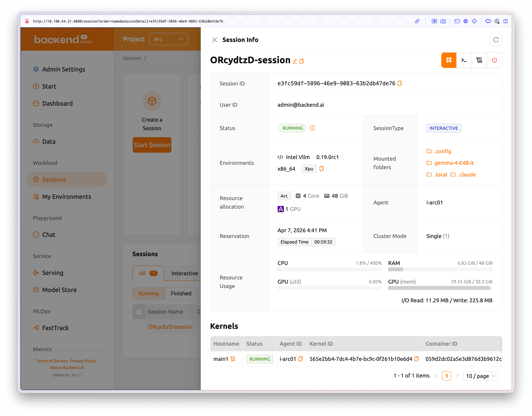The image size is (532, 416).
Task: Open the session app launcher
Action: pyautogui.click(x=449, y=60)
